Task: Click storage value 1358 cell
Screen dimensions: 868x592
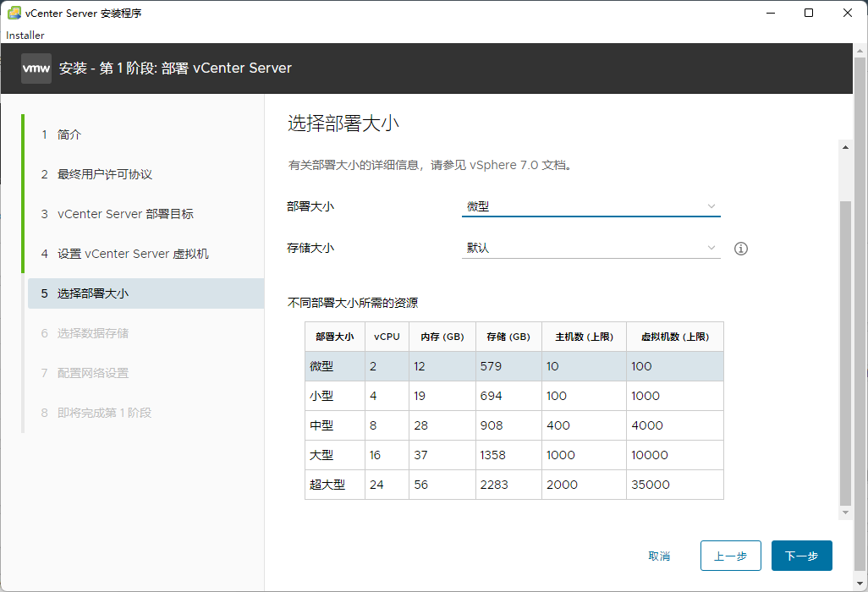Action: tap(508, 455)
